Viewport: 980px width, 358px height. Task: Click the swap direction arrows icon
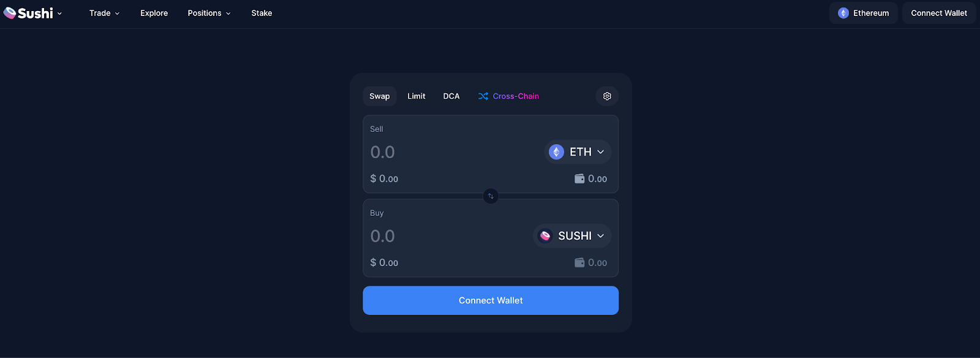(x=491, y=196)
